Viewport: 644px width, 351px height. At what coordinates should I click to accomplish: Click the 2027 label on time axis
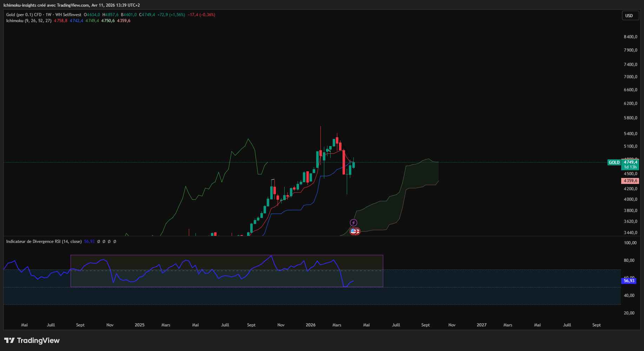[482, 325]
